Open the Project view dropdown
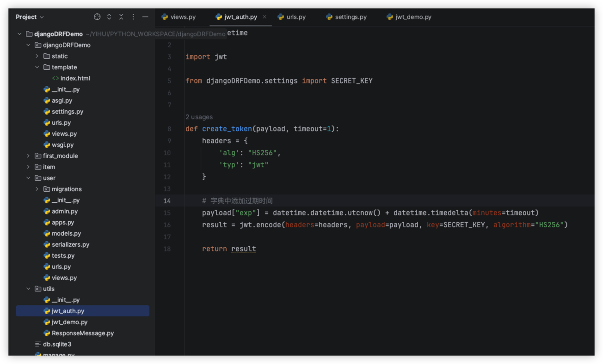603x364 pixels. 30,17
